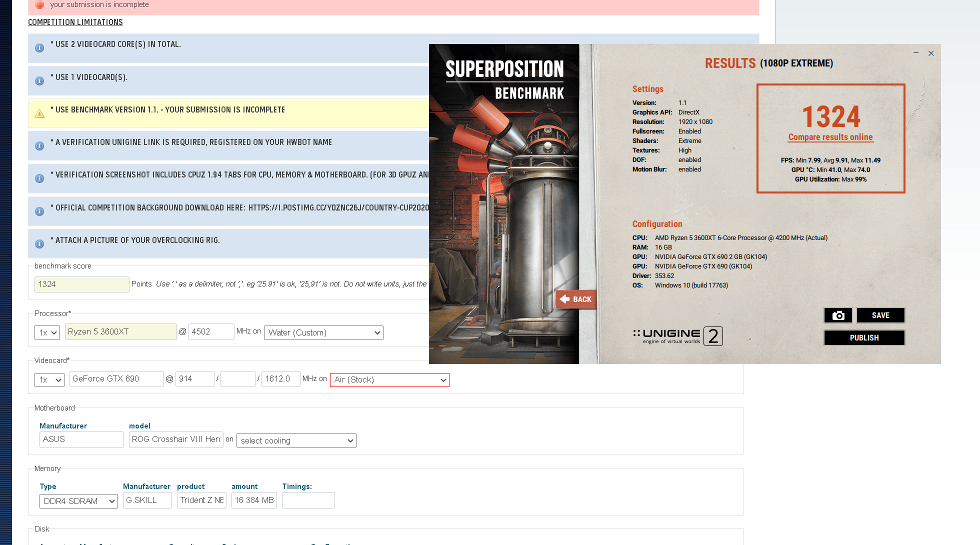Click info icon next to 2 videocard cores
Viewport: 980px width, 545px height.
(x=39, y=48)
